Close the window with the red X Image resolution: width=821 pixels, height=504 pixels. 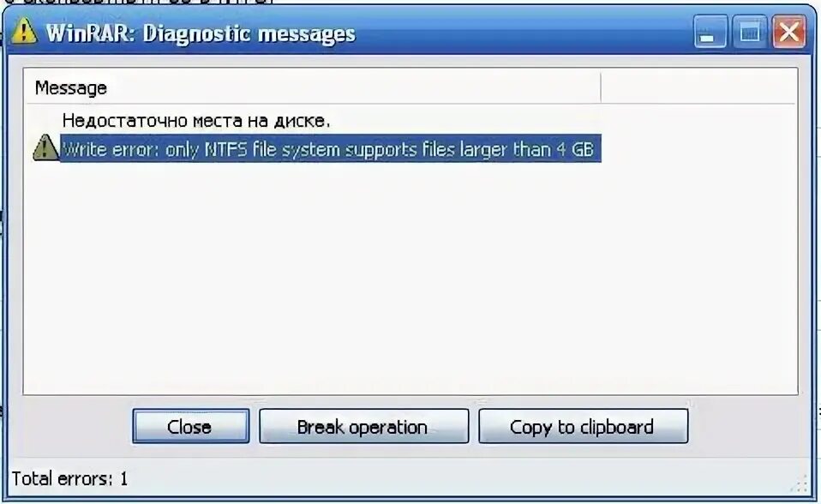789,32
